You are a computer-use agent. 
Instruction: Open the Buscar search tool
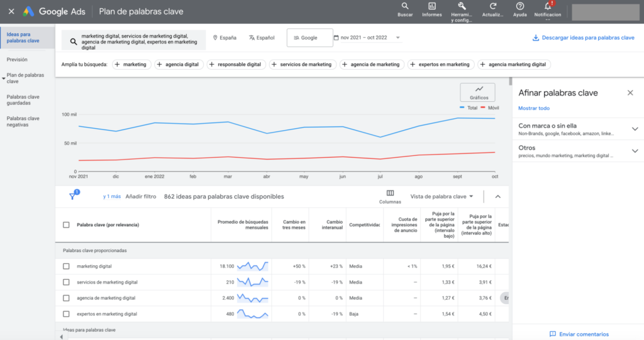click(405, 10)
